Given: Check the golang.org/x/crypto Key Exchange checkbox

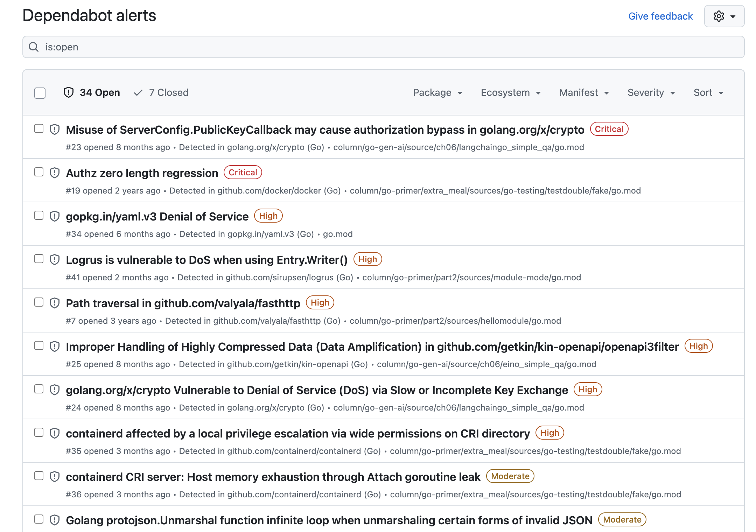Looking at the screenshot, I should (39, 389).
